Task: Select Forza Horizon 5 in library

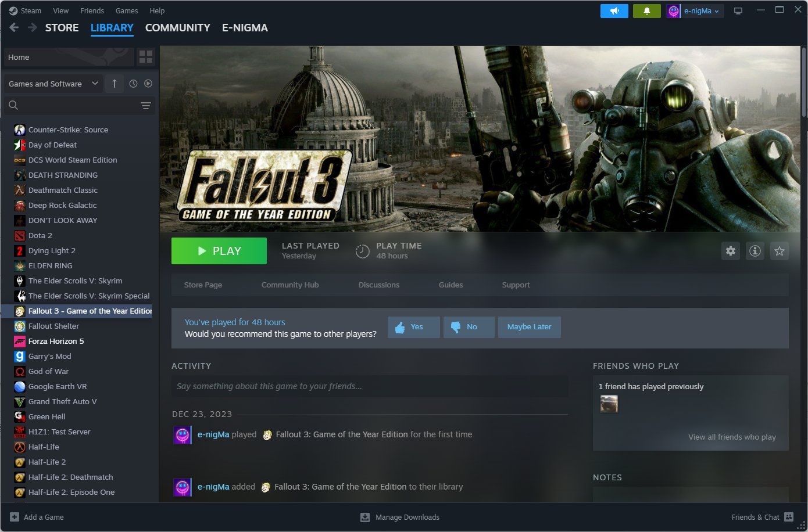Action: [x=56, y=341]
